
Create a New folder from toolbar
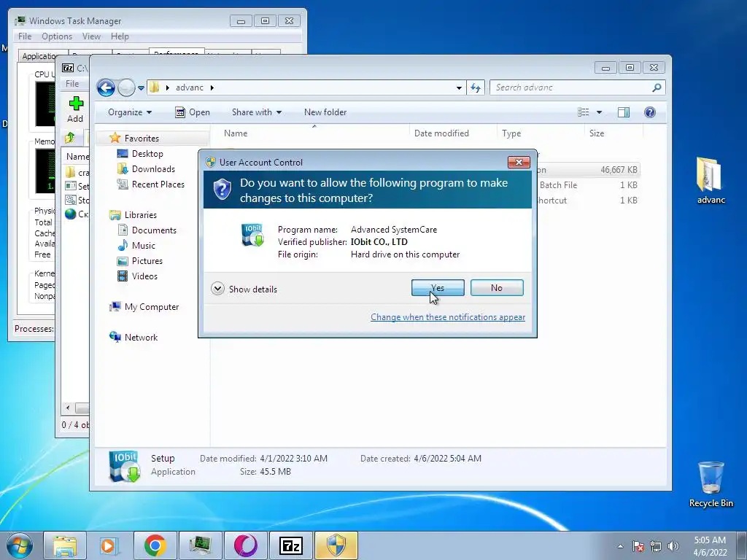click(x=325, y=112)
